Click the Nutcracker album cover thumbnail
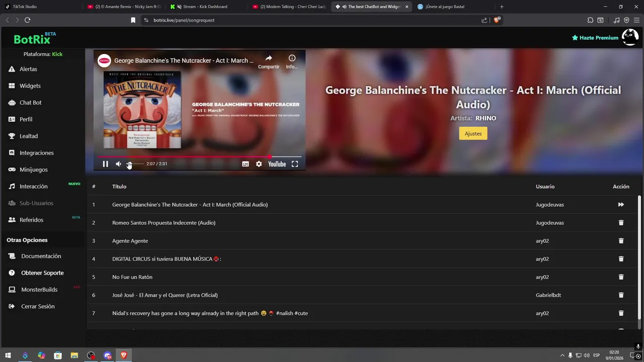Image resolution: width=644 pixels, height=362 pixels. (x=142, y=110)
